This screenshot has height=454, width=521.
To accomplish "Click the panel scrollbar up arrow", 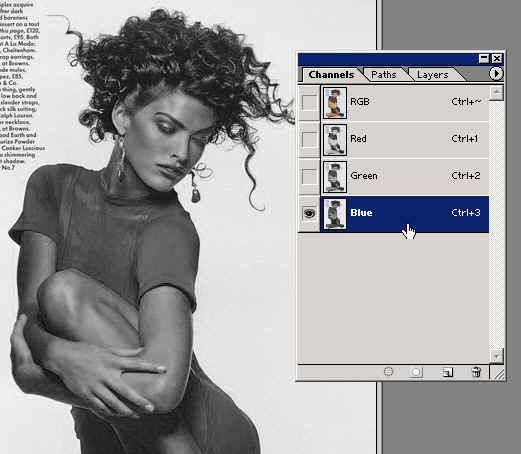I will tap(497, 93).
